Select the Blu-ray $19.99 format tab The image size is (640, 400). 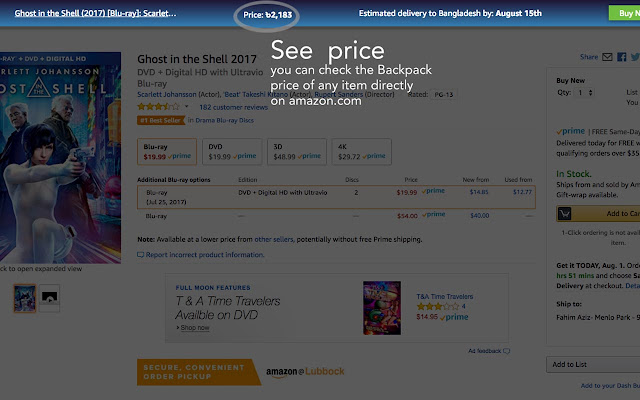click(x=168, y=151)
